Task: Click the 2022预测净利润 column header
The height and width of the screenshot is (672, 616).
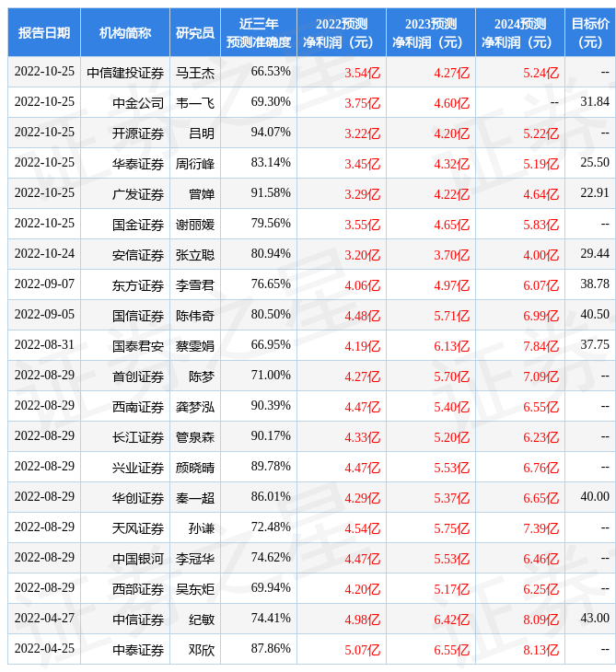Action: point(342,32)
